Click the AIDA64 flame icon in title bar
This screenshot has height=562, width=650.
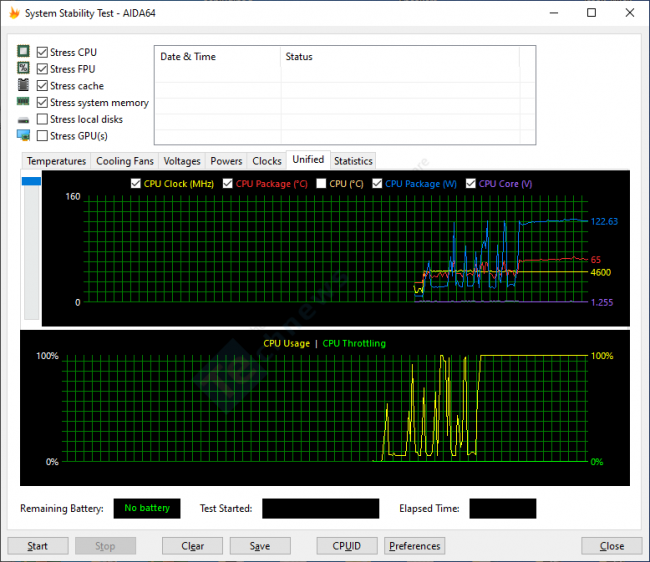coord(14,13)
